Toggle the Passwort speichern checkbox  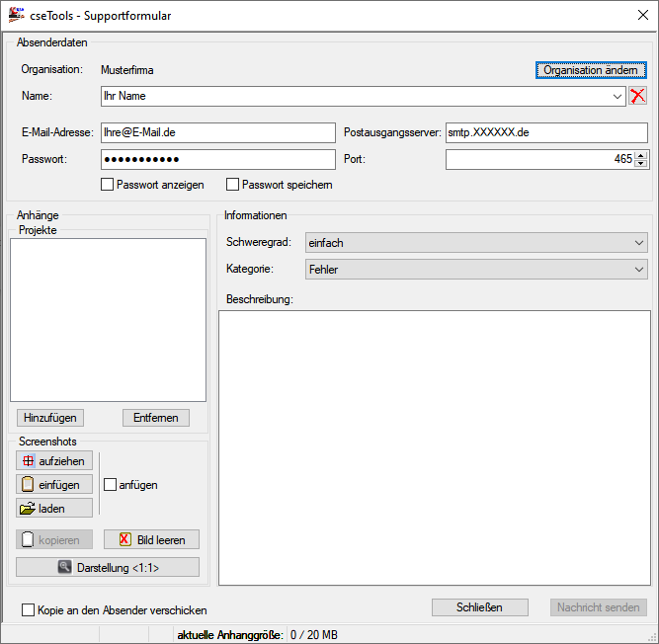pyautogui.click(x=233, y=184)
